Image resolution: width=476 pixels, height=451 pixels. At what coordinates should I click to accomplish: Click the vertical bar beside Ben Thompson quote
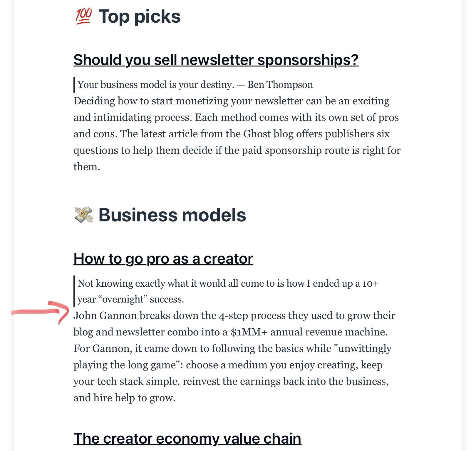click(74, 85)
